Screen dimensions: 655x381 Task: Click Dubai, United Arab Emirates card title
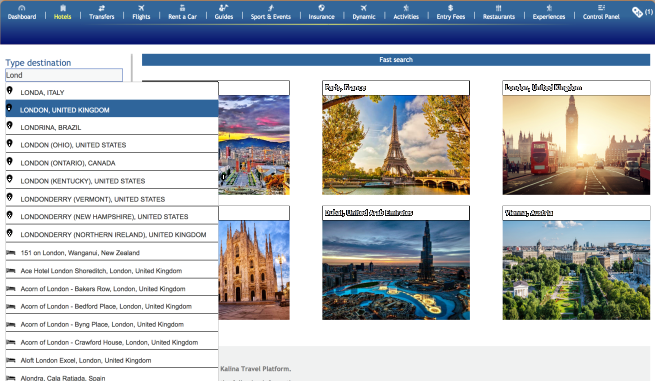pos(368,213)
